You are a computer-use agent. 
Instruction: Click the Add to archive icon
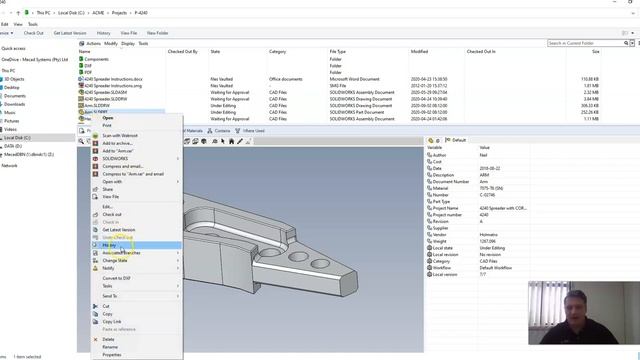tap(95, 143)
